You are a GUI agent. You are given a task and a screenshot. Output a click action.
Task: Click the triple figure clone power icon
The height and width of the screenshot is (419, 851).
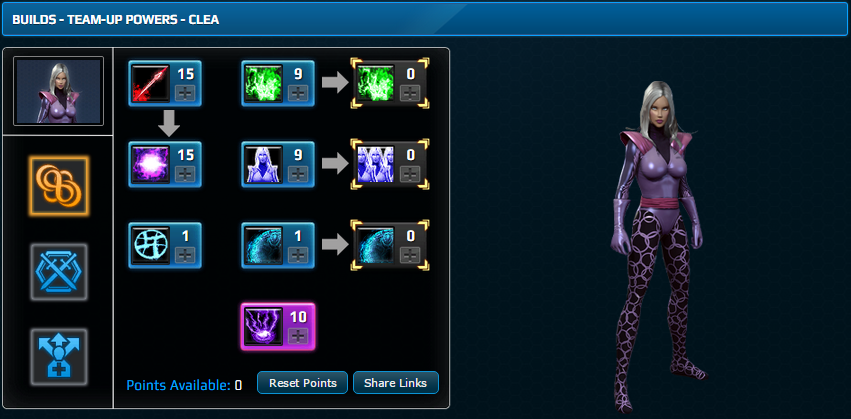[376, 164]
